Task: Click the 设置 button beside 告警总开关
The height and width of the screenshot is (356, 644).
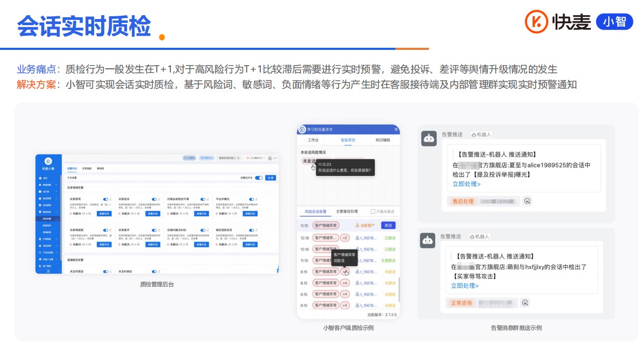Action: click(x=271, y=177)
